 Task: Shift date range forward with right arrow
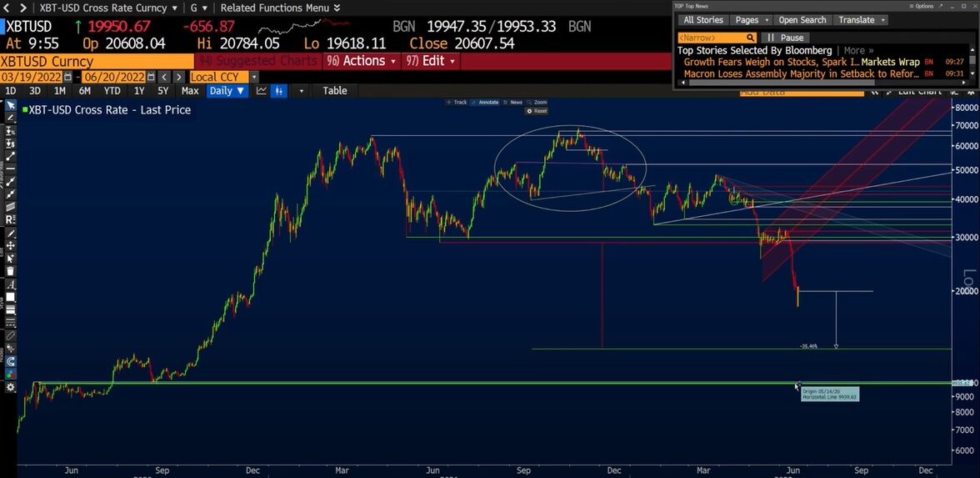click(178, 77)
